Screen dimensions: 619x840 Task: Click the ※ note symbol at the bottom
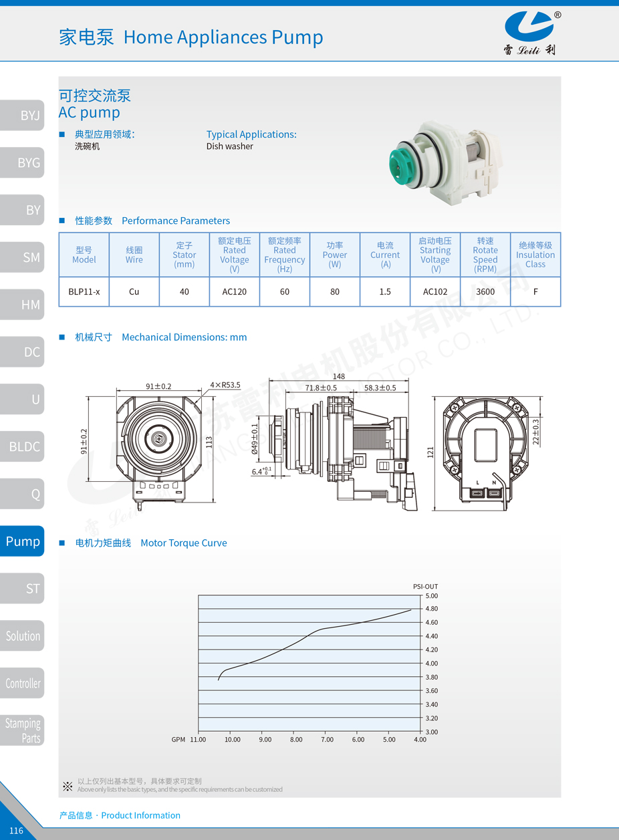(x=68, y=786)
